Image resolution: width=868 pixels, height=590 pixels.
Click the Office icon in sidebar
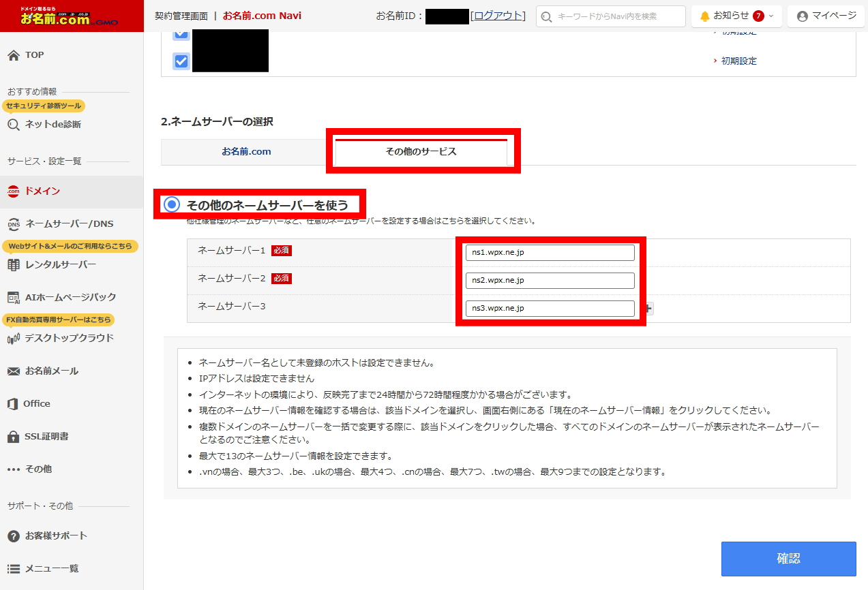click(13, 404)
